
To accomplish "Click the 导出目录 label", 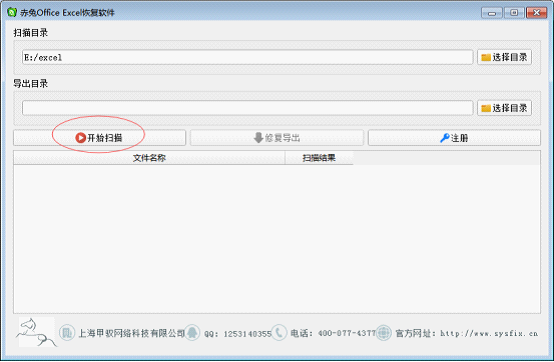I will click(x=31, y=84).
